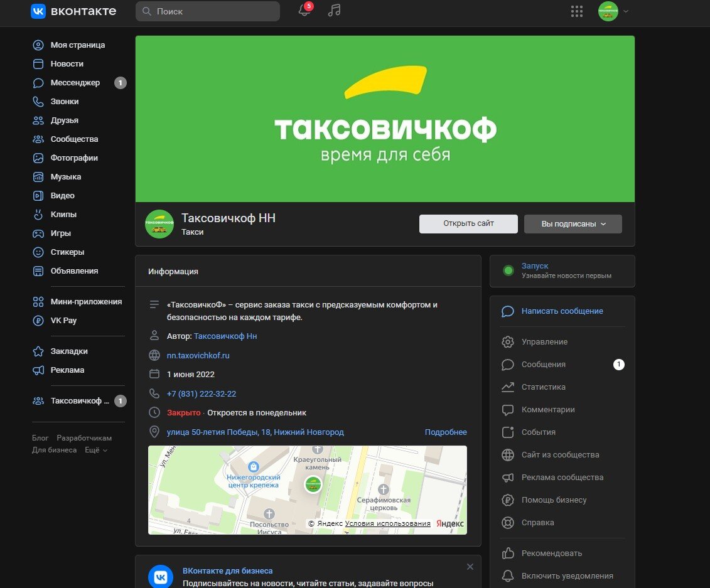Click the VK logo in top bar
The width and height of the screenshot is (710, 588).
pyautogui.click(x=38, y=11)
